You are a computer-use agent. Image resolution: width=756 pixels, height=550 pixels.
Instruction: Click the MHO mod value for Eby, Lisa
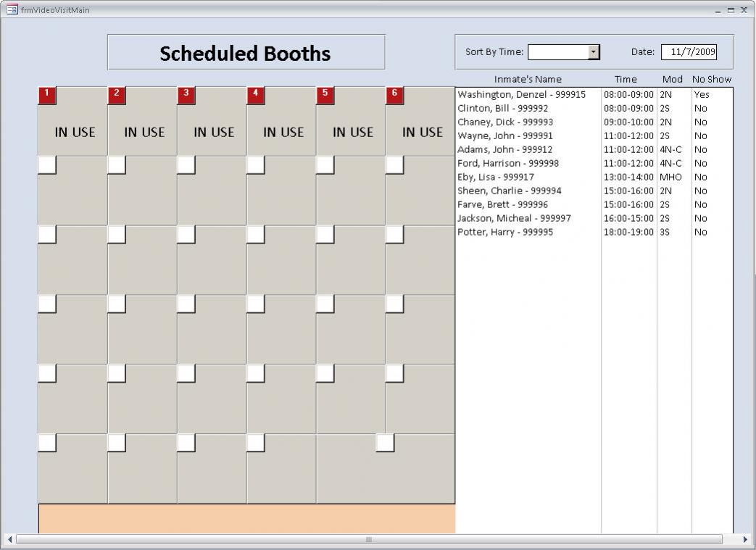(670, 177)
